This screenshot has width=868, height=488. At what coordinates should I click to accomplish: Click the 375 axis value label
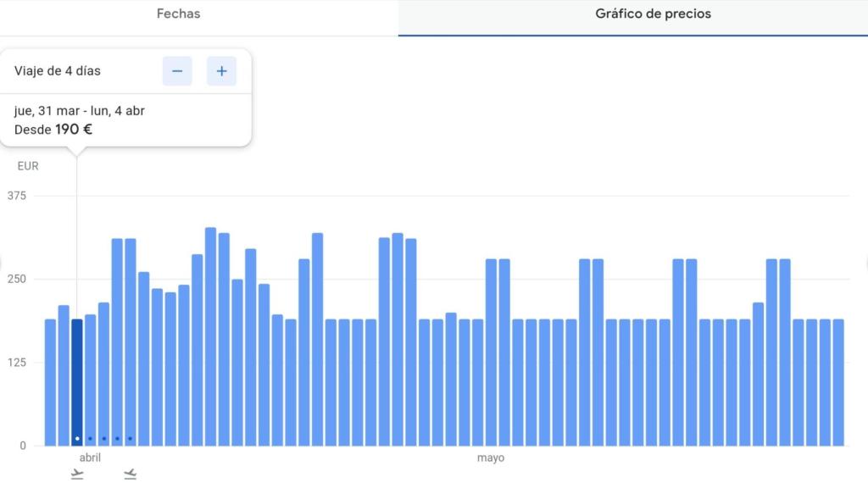pos(17,196)
